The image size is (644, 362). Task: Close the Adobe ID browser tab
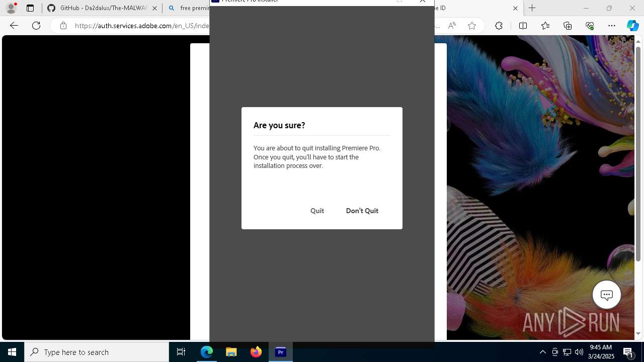pos(515,8)
